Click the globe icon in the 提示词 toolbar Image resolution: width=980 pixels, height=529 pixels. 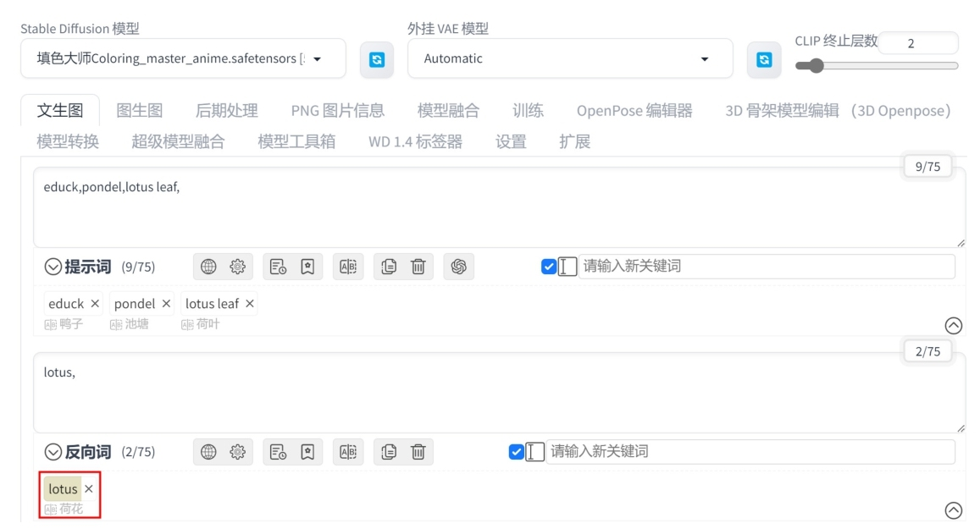click(x=208, y=267)
